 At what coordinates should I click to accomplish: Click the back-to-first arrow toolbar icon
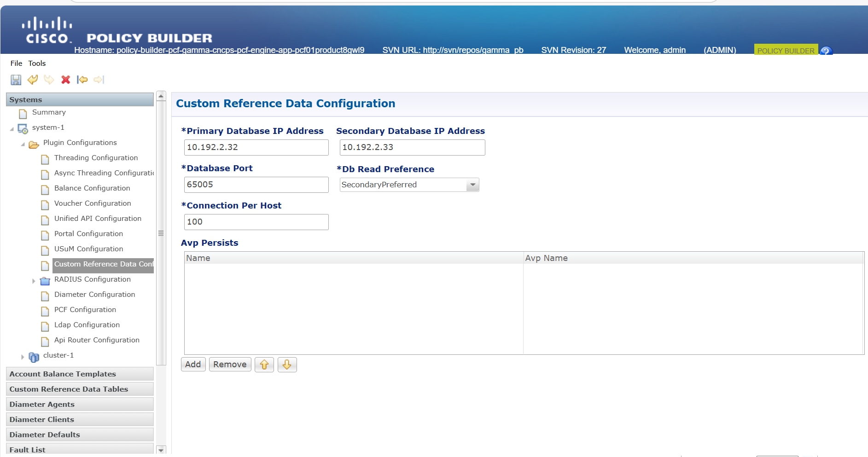coord(82,80)
